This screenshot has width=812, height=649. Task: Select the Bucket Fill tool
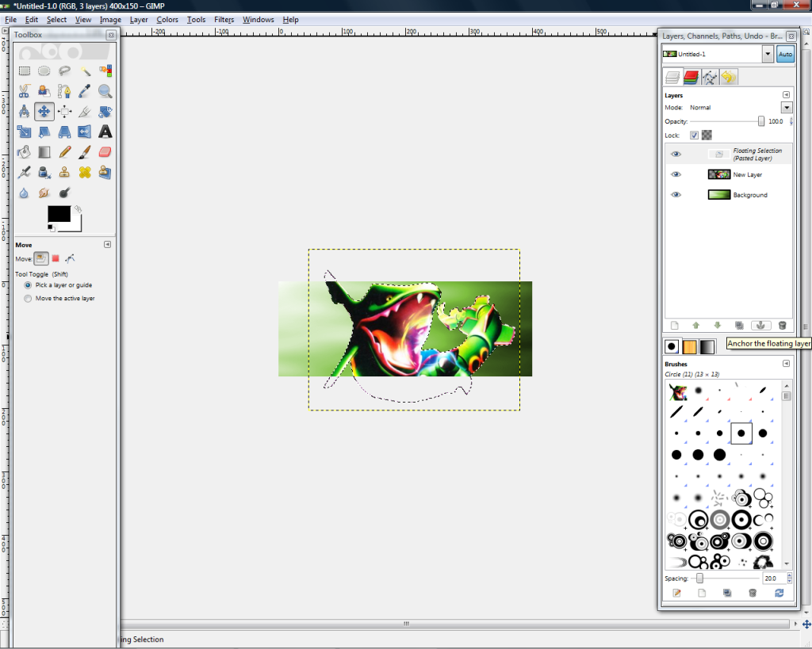point(25,152)
